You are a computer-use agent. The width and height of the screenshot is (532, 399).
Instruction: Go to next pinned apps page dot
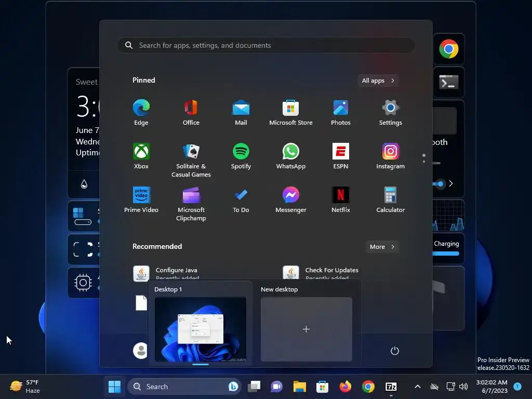(424, 161)
